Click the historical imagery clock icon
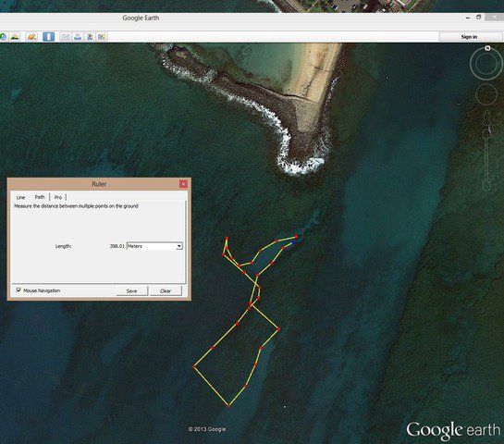 point(3,37)
